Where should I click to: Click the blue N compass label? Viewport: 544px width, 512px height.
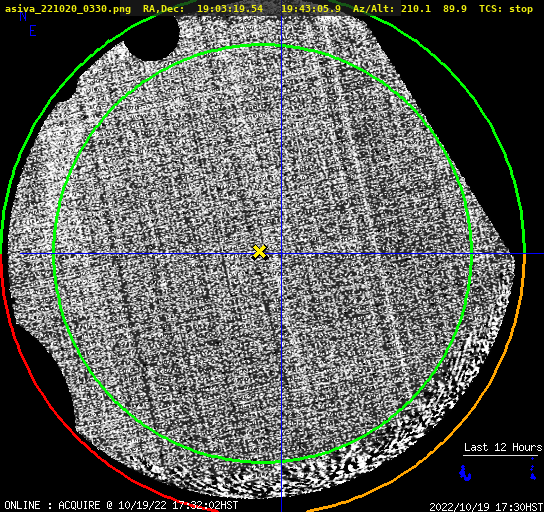(x=23, y=17)
